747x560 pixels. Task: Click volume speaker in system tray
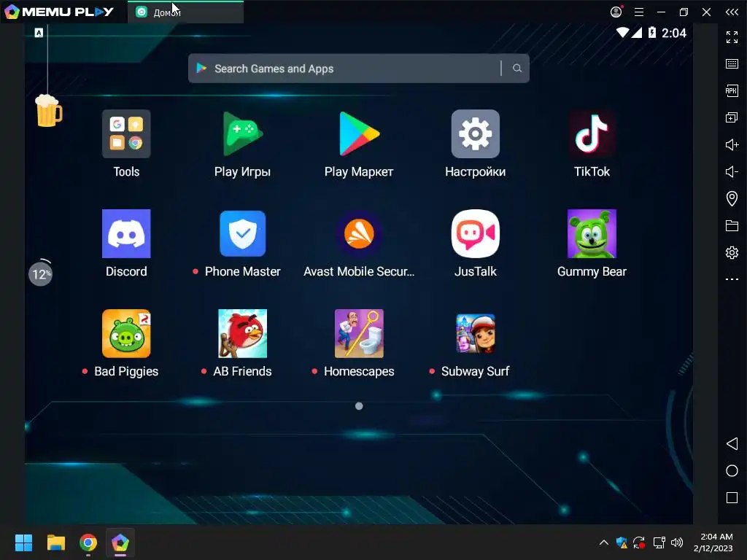tap(677, 542)
